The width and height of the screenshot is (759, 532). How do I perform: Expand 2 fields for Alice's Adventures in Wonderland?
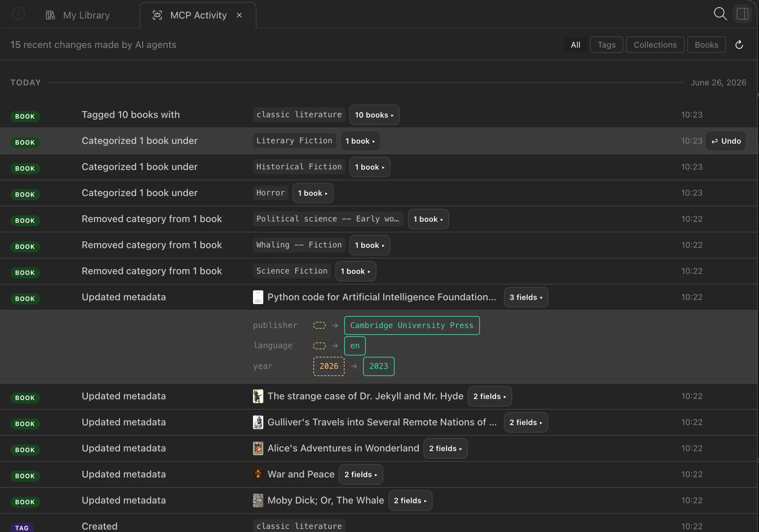tap(446, 448)
